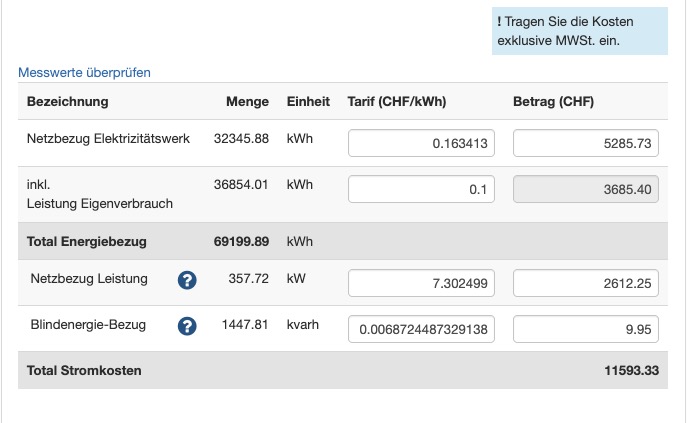689x423 pixels.
Task: Focus the Blindenergie-Bezug tariff input field
Action: click(421, 329)
